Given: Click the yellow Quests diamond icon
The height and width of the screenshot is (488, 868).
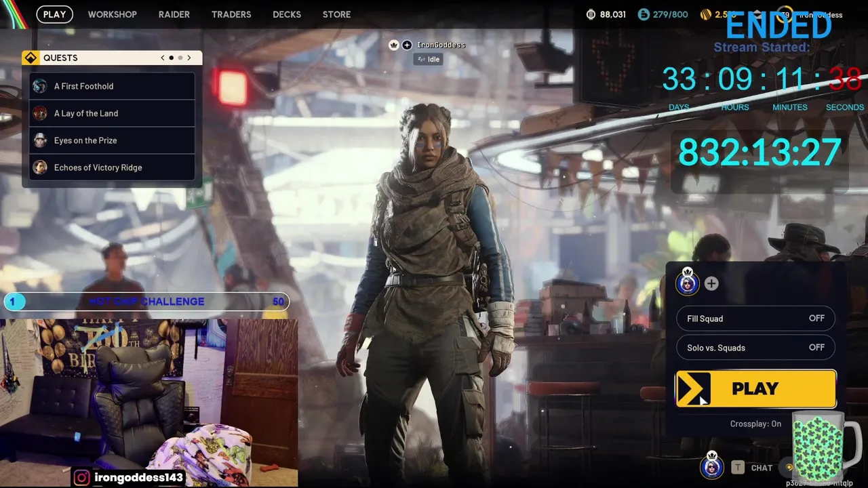Looking at the screenshot, I should 31,58.
